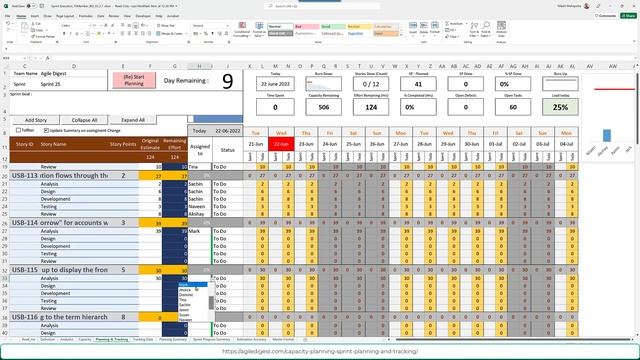Click the search box in title bar
Screen dimensions: 640x360
pyautogui.click(x=322, y=6)
